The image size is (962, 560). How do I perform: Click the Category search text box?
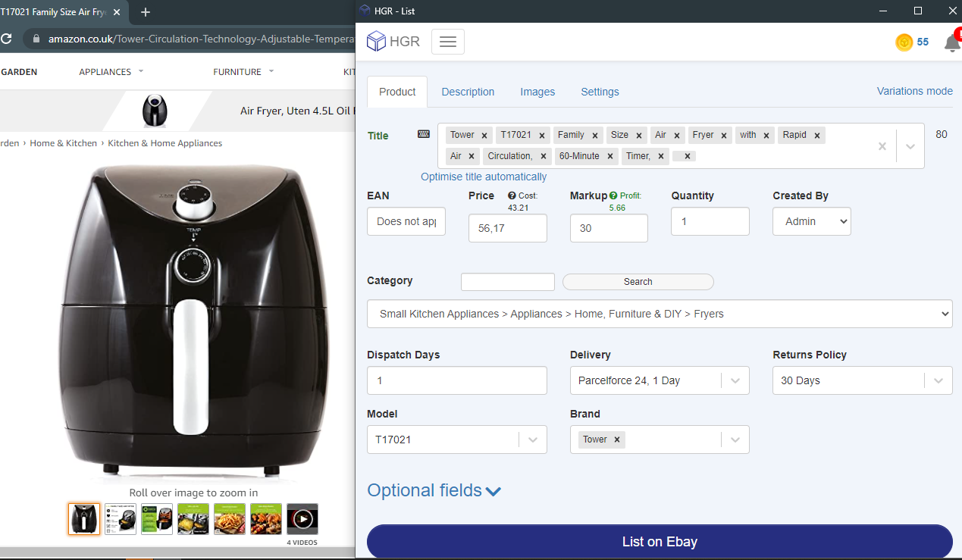(x=508, y=282)
